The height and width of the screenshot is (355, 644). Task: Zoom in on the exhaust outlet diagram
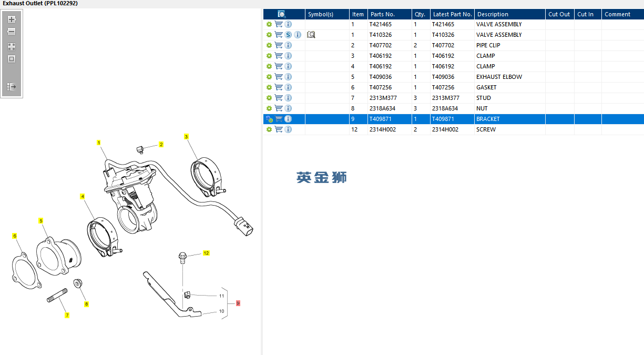(x=12, y=19)
